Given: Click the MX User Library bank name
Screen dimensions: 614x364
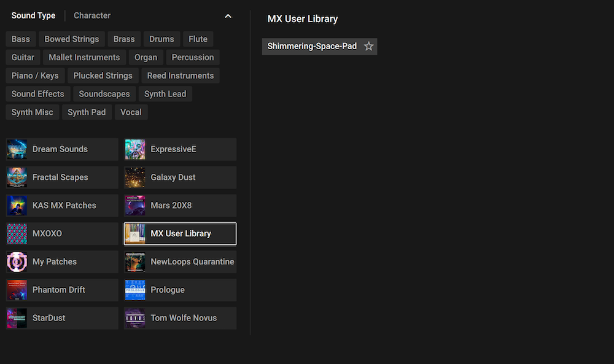Looking at the screenshot, I should click(181, 234).
